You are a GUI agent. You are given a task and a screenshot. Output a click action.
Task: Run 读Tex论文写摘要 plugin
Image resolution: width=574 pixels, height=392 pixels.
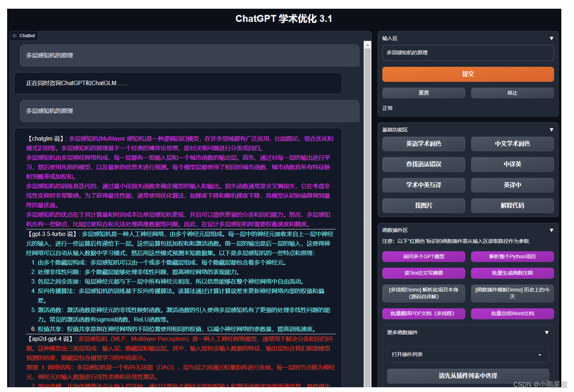[x=424, y=273]
